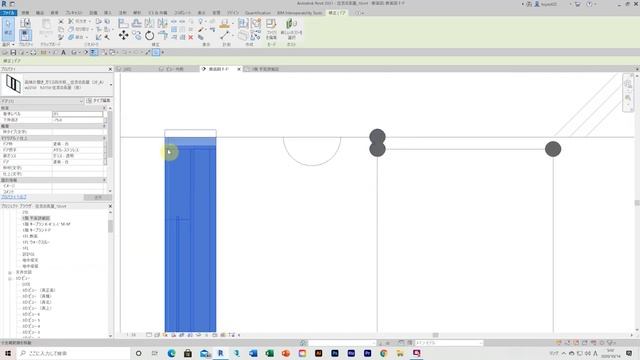
Task: Select the Modify arrow tool
Action: (8, 29)
